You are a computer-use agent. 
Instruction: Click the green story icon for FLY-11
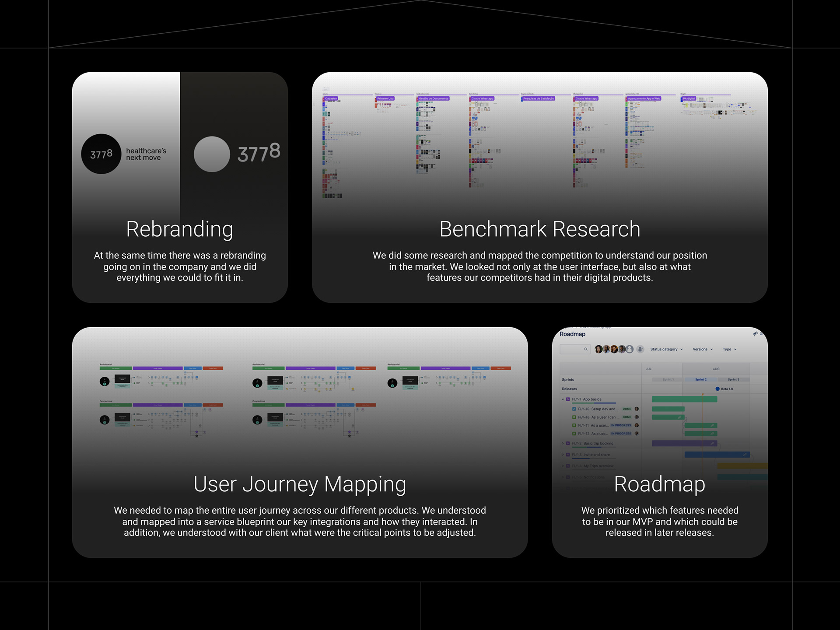click(x=574, y=425)
